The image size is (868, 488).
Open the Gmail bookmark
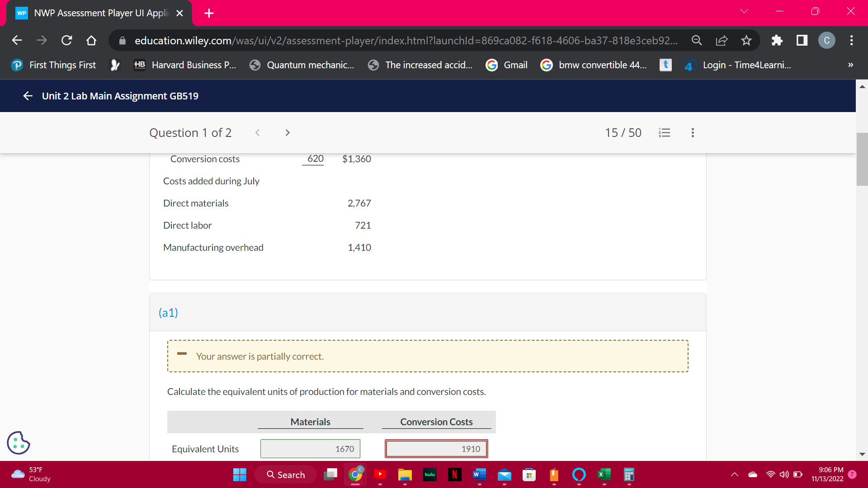tap(507, 65)
